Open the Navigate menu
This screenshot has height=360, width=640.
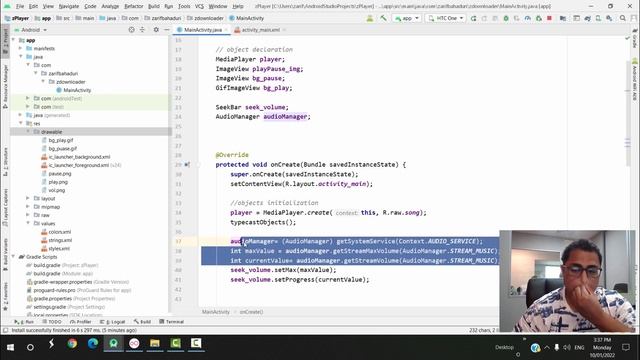click(x=69, y=6)
